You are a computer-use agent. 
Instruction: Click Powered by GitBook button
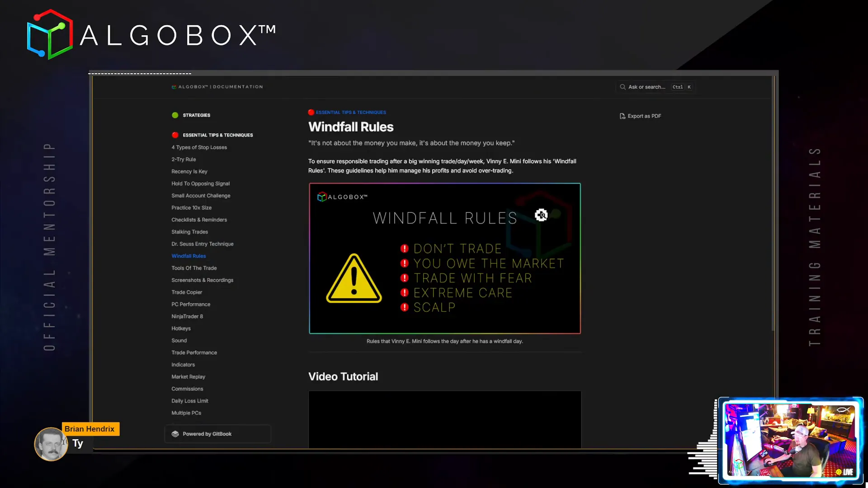[x=218, y=434]
